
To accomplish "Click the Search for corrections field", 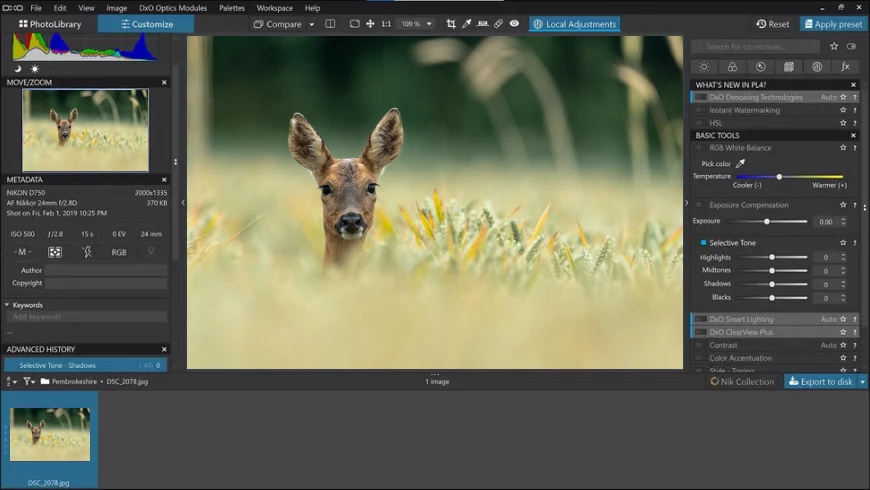I will 756,47.
